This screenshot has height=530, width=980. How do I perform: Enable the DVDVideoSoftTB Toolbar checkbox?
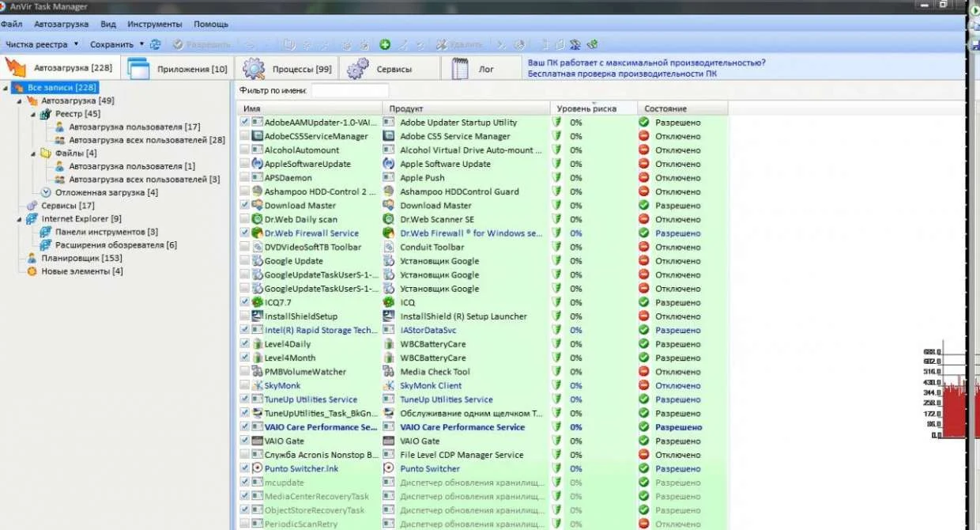point(245,247)
